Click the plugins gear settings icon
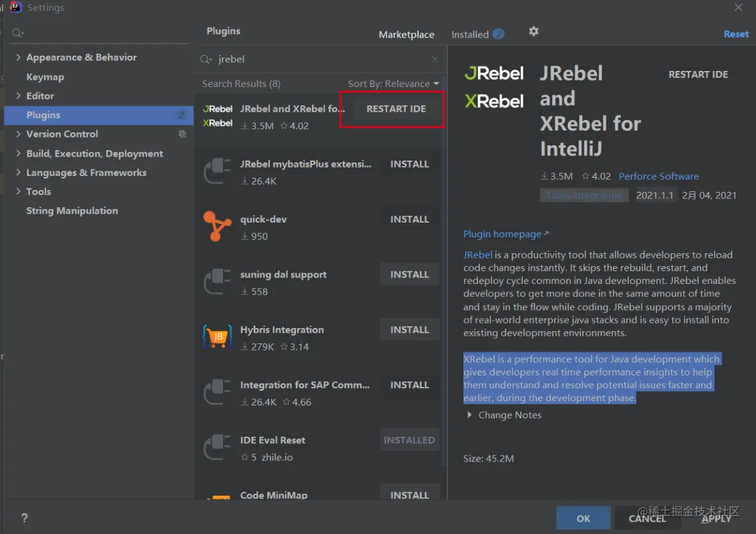 point(533,31)
